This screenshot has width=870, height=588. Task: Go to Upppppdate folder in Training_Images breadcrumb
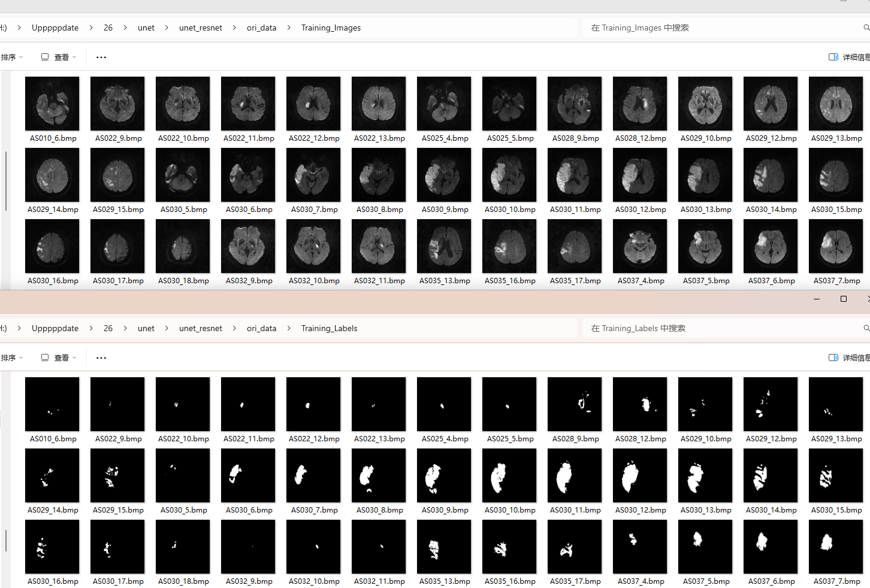coord(55,28)
